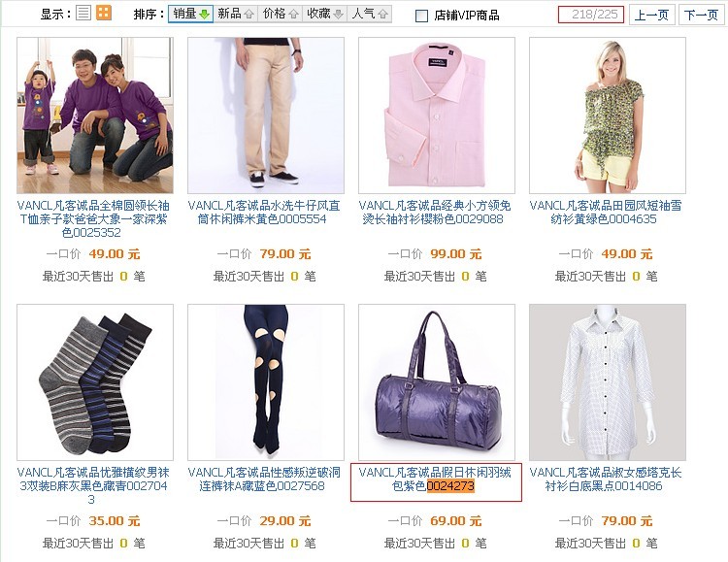
Task: Open purple down duffel bag image
Action: 437,382
